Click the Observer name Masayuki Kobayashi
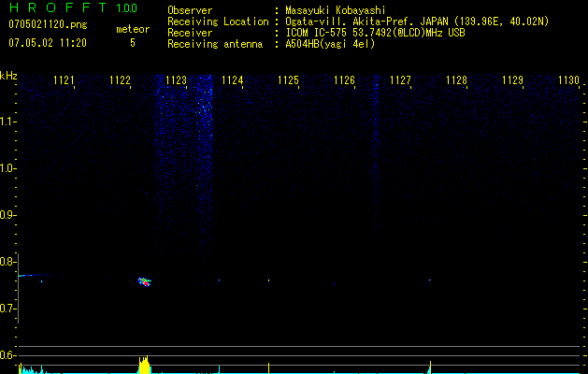This screenshot has width=588, height=374. coord(336,10)
